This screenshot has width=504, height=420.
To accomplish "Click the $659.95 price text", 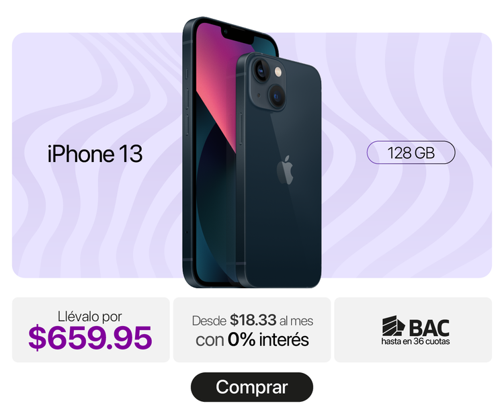I will (x=90, y=337).
